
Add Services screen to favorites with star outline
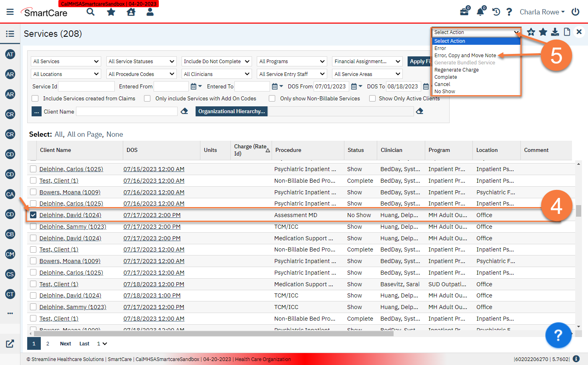click(x=531, y=32)
